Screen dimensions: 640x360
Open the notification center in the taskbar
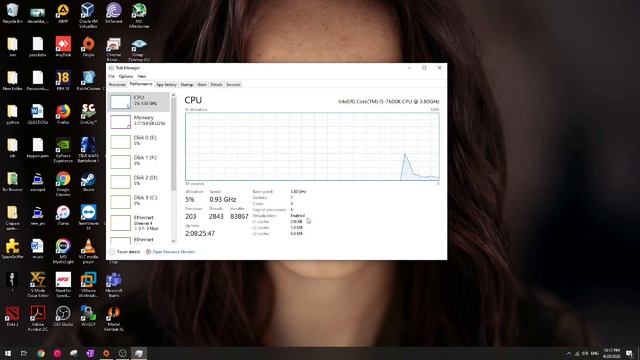point(629,353)
